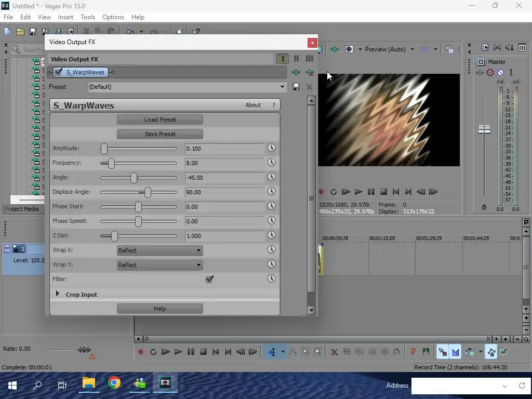
Task: Toggle Auto Crossfades icon in timeline toolbar
Action: pyautogui.click(x=456, y=352)
